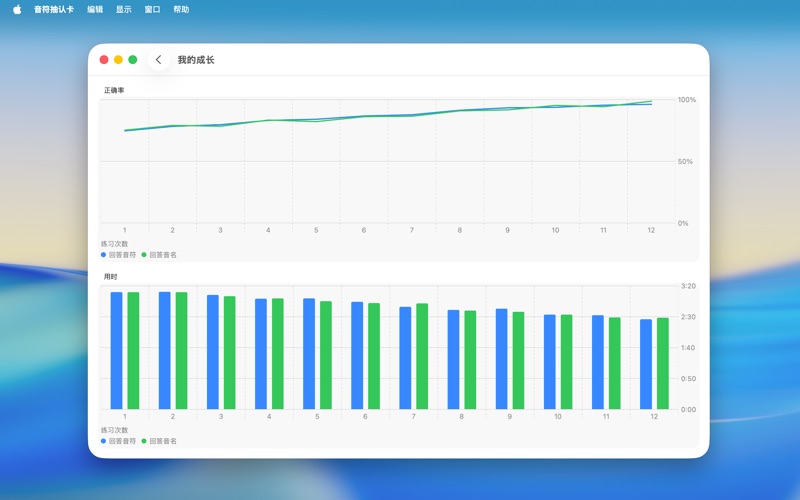This screenshot has height=500, width=800.
Task: Minimize the window with yellow button
Action: (x=118, y=60)
